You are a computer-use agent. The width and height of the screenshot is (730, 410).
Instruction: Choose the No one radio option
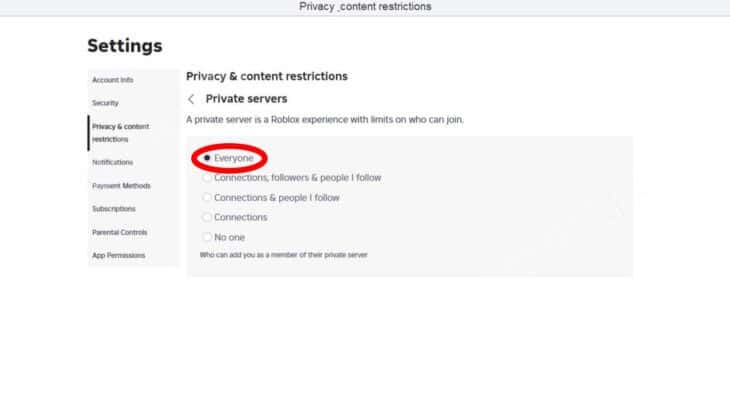point(207,237)
